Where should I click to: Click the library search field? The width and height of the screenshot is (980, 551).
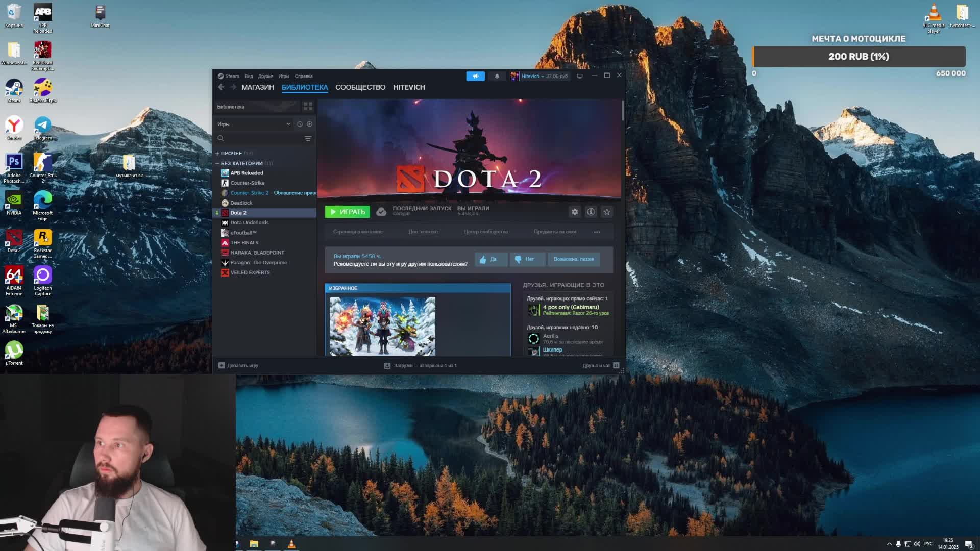pos(260,139)
